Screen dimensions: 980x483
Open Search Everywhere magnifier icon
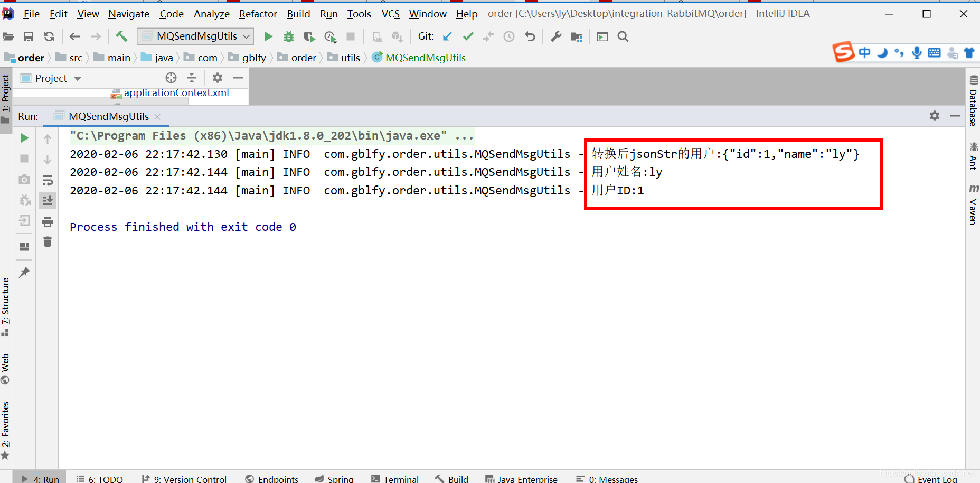tap(623, 36)
